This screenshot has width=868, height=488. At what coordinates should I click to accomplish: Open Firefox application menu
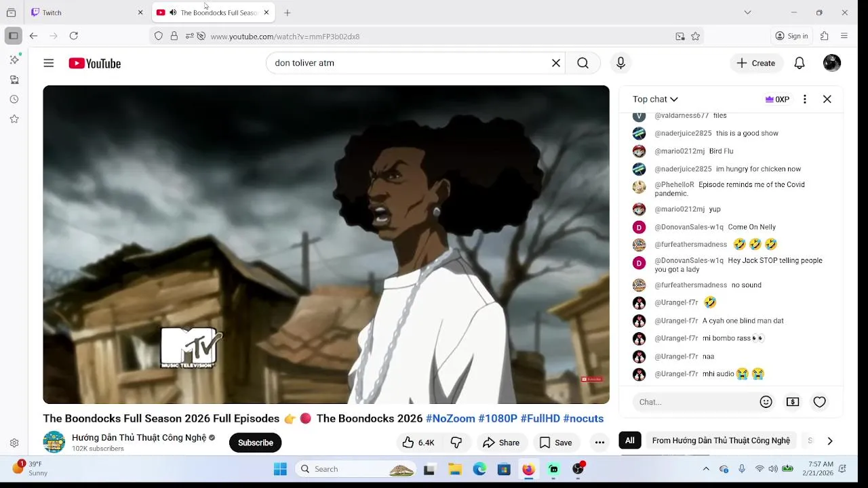[844, 36]
